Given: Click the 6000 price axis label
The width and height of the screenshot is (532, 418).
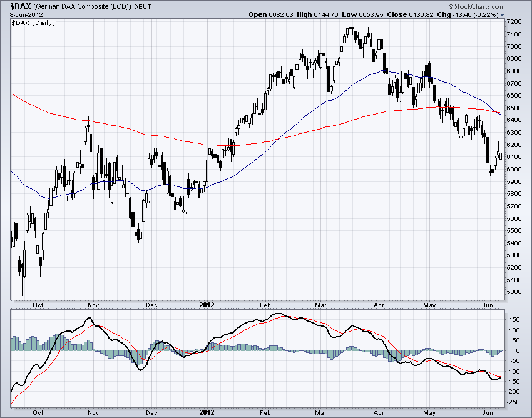Looking at the screenshot, I should point(514,170).
